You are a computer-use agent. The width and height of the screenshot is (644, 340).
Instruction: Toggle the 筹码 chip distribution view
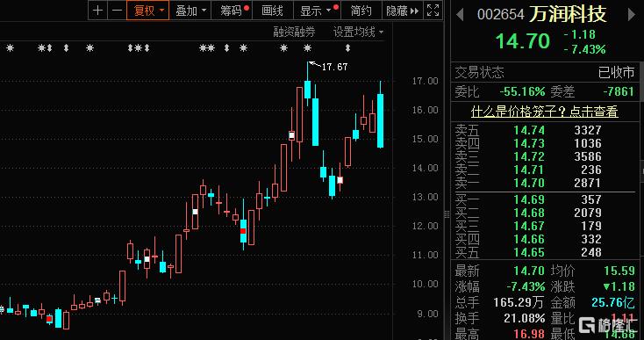pos(233,11)
